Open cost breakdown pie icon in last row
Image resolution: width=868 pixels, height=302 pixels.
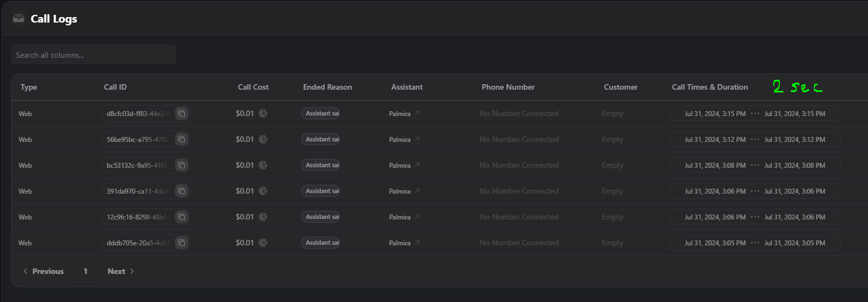[263, 243]
